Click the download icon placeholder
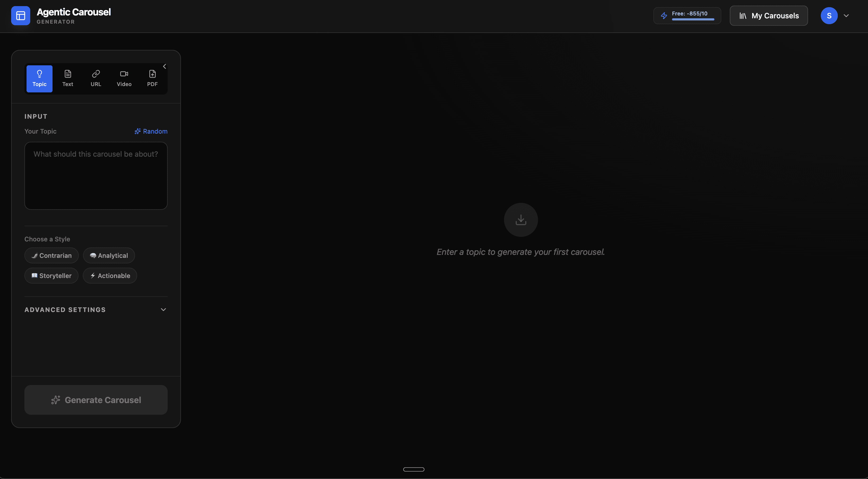This screenshot has width=868, height=479. (520, 220)
